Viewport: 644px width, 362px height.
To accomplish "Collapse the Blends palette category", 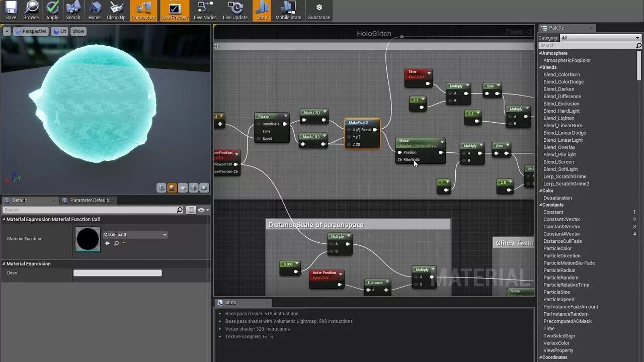I will click(x=541, y=67).
